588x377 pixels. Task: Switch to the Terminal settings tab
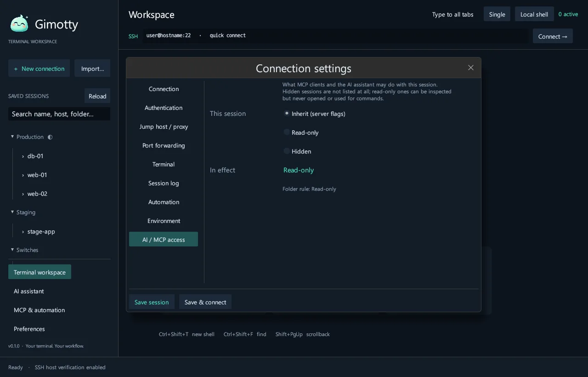pos(164,164)
